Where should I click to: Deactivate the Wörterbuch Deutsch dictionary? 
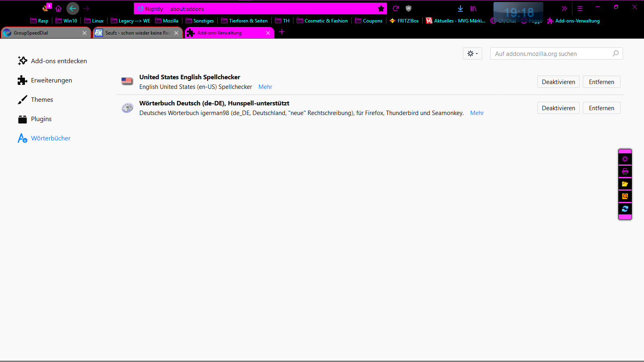tap(558, 108)
